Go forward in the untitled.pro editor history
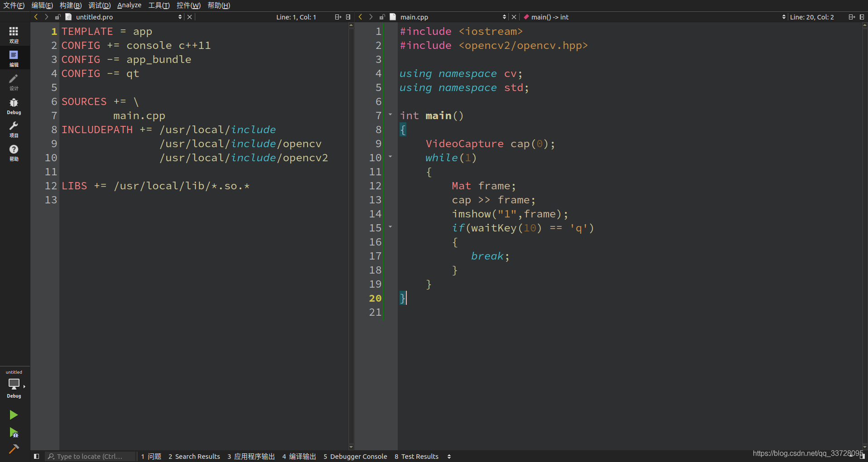The height and width of the screenshot is (462, 868). click(46, 17)
